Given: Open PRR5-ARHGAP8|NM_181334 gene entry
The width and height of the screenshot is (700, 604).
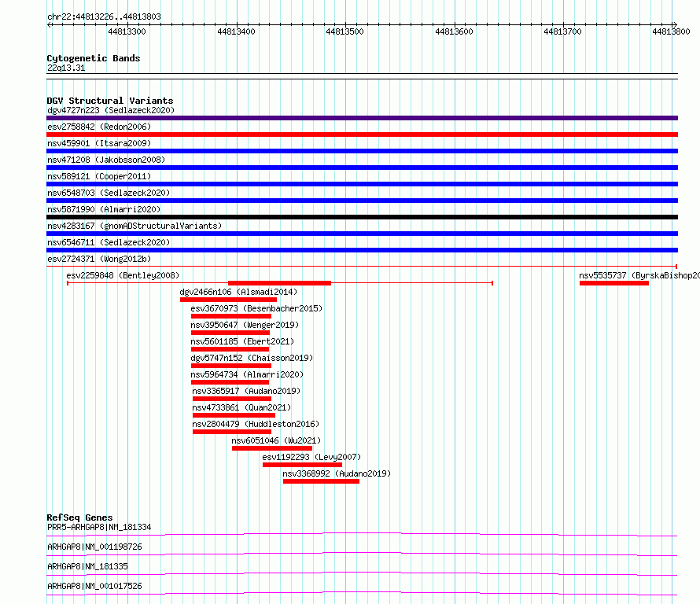Looking at the screenshot, I should [x=99, y=527].
